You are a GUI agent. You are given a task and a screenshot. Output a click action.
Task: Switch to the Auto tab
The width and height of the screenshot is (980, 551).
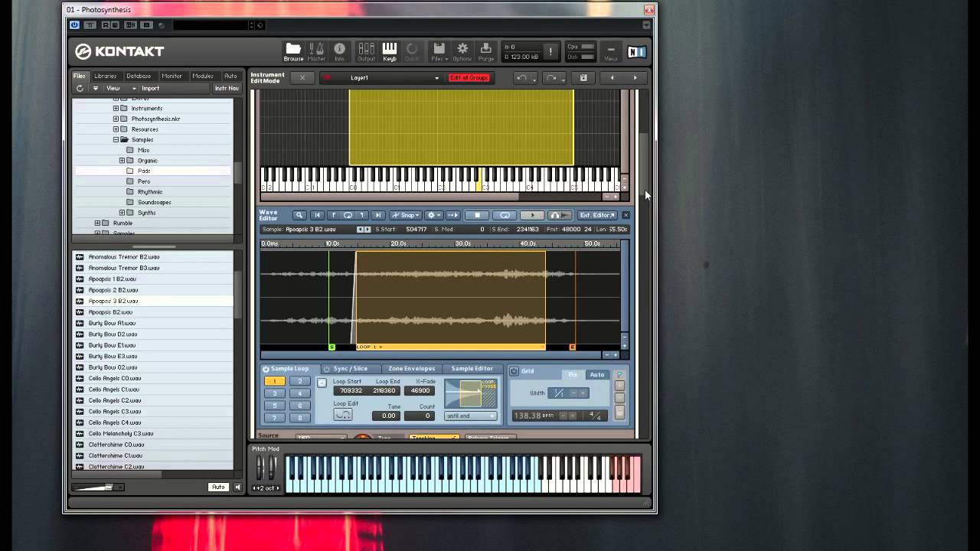click(x=230, y=76)
